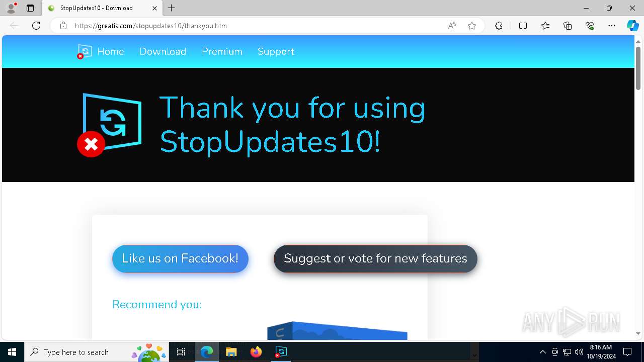This screenshot has width=644, height=362.
Task: View site information lock icon
Action: pyautogui.click(x=63, y=26)
